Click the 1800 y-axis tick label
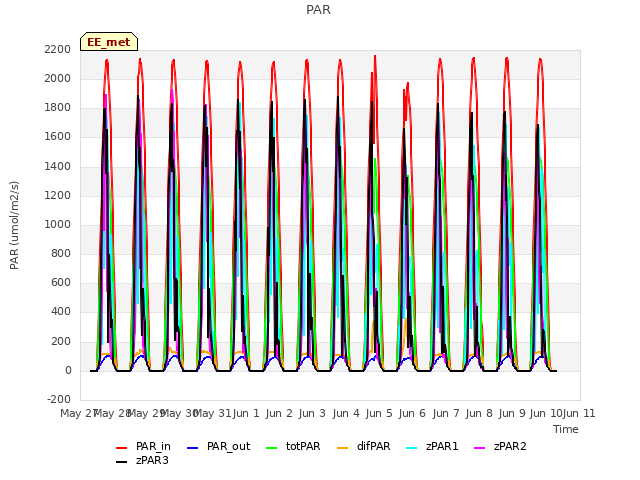This screenshot has width=640, height=480. coord(58,108)
